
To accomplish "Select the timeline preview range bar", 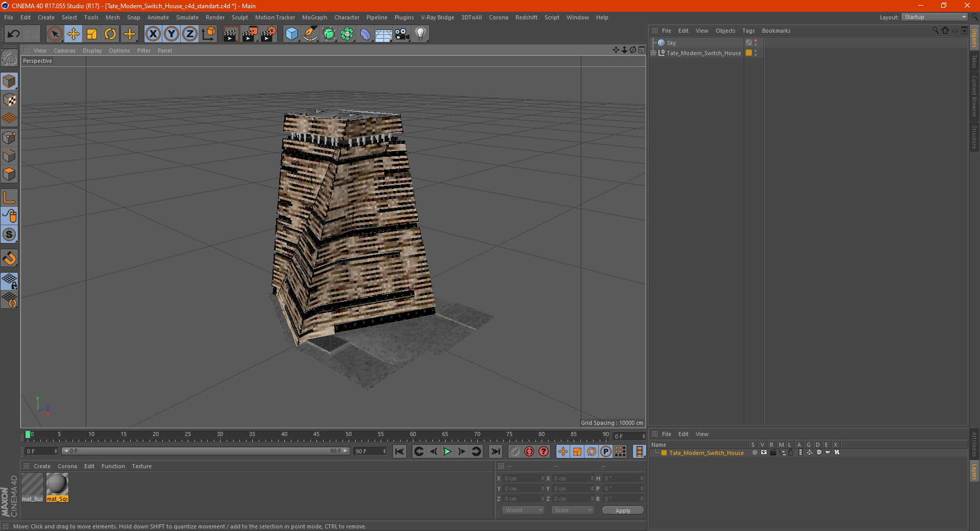I will point(206,451).
